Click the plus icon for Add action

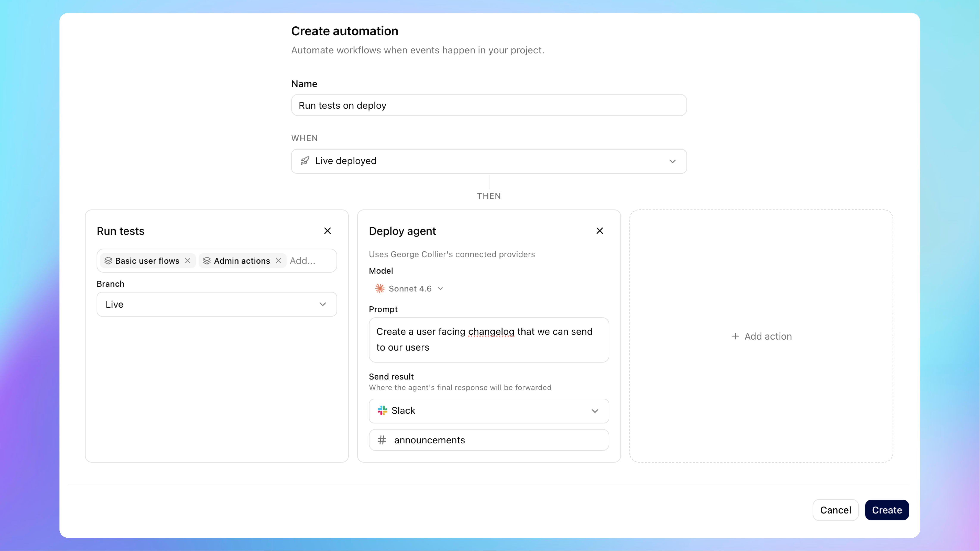(735, 336)
